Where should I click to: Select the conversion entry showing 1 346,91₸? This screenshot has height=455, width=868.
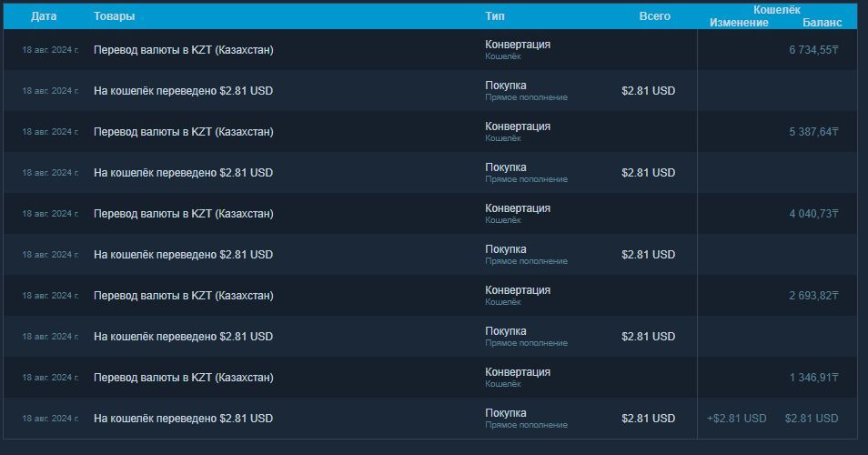coord(812,378)
